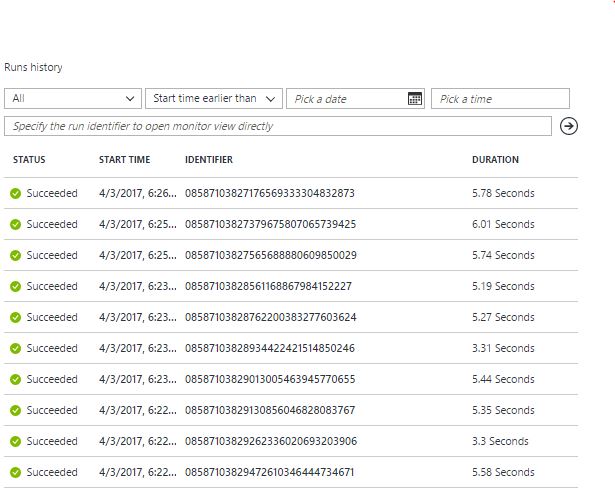This screenshot has width=615, height=491.
Task: Open run 08587103828934422421514850246
Action: (x=270, y=348)
